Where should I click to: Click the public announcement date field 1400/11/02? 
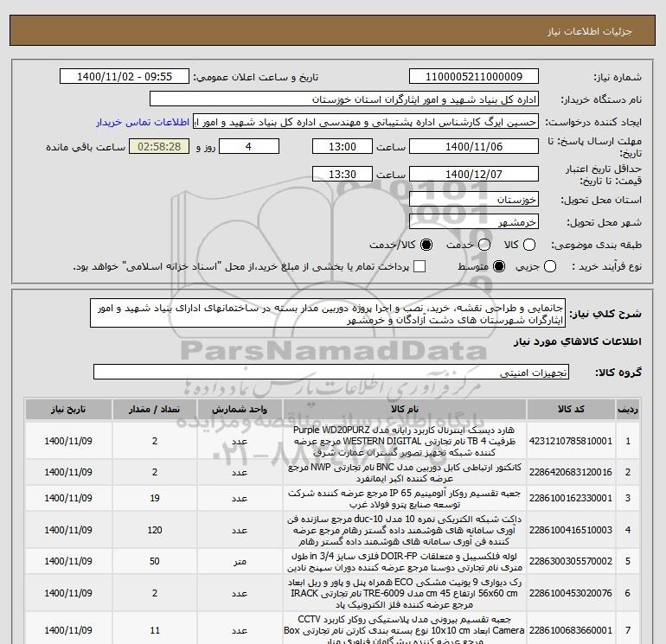point(125,77)
